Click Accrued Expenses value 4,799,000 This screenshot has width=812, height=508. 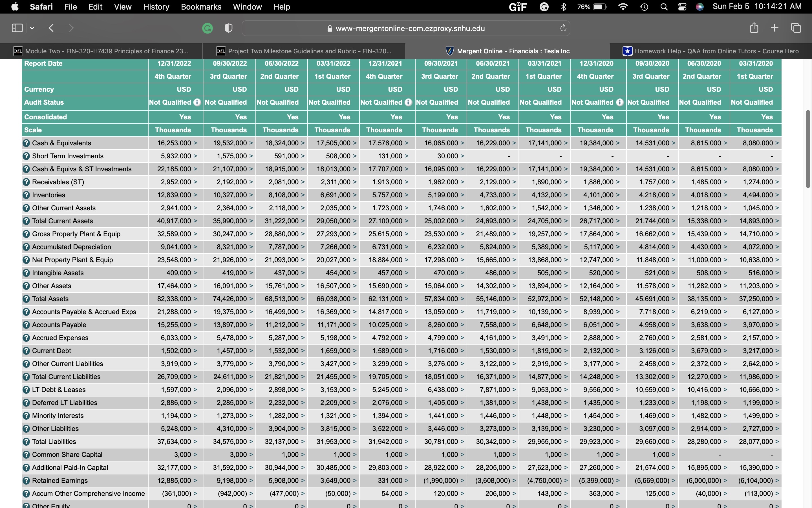pyautogui.click(x=443, y=338)
